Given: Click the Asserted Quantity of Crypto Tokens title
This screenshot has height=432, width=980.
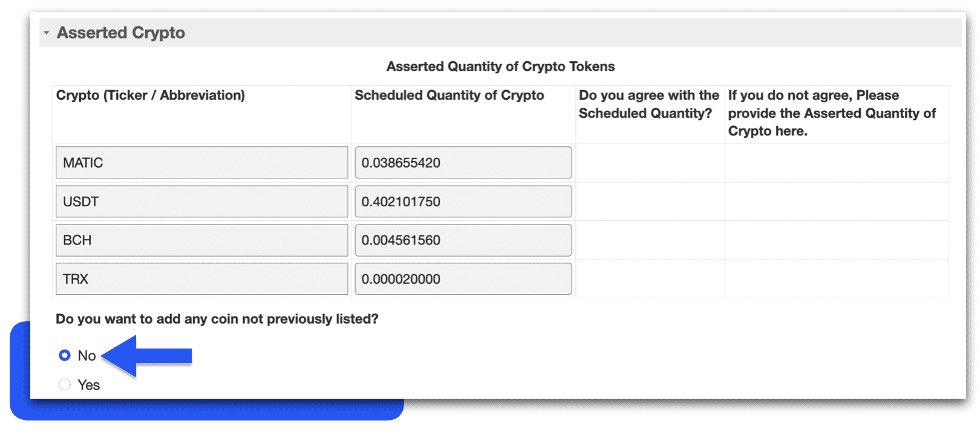Looking at the screenshot, I should [500, 67].
